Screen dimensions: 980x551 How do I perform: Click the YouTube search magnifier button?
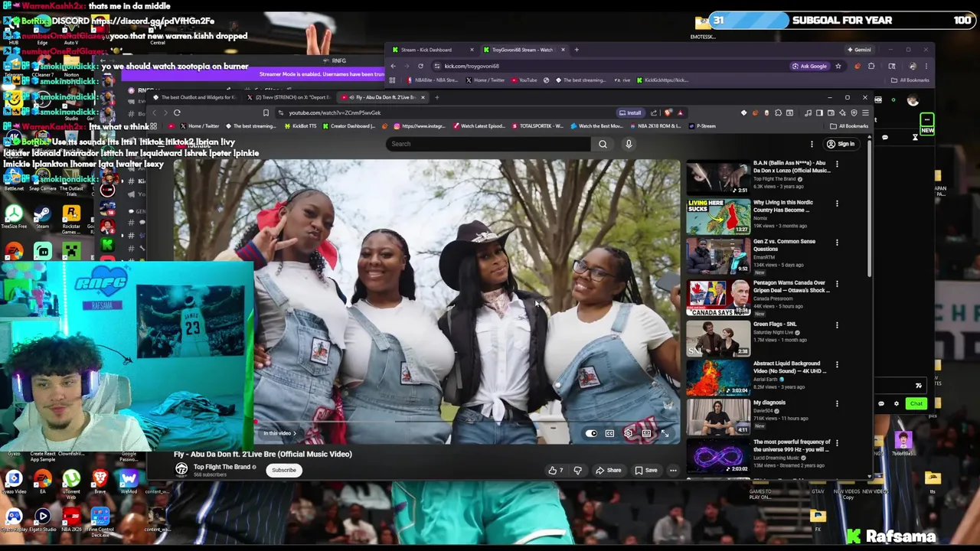point(603,144)
